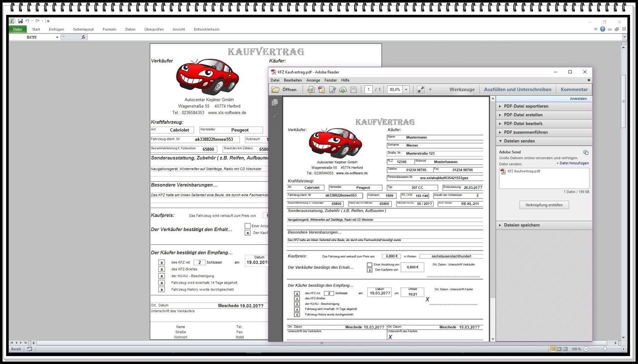Click the Excel save icon

(x=20, y=21)
